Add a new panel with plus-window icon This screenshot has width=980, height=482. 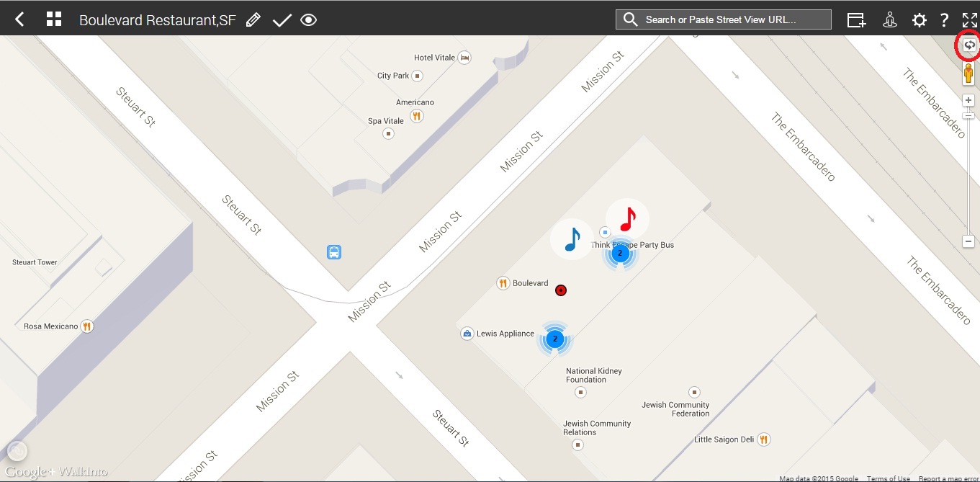click(856, 20)
